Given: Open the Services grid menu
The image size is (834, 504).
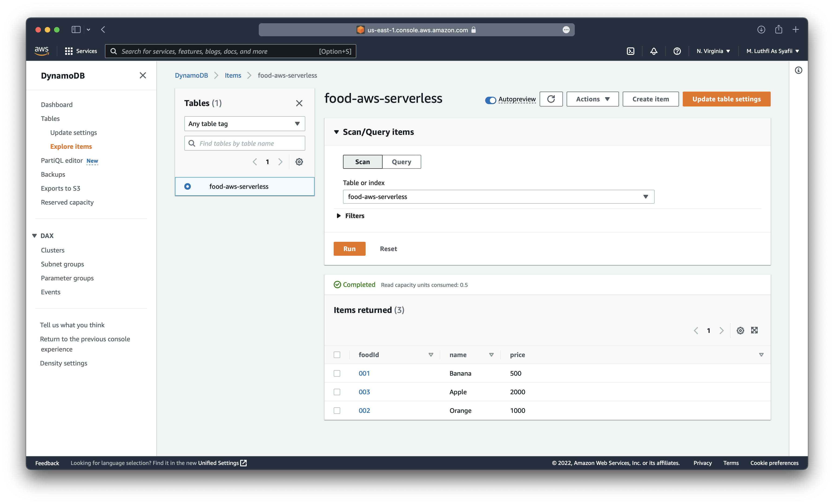Looking at the screenshot, I should (81, 51).
